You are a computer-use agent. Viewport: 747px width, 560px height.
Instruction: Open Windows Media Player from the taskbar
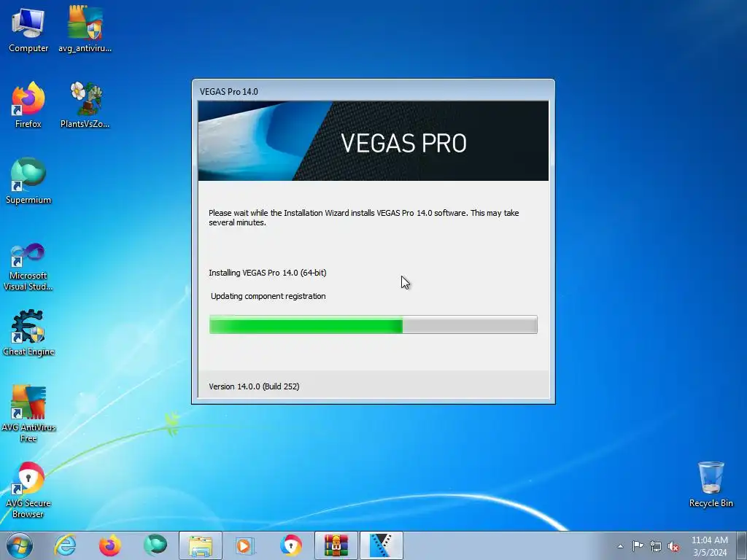coord(246,545)
